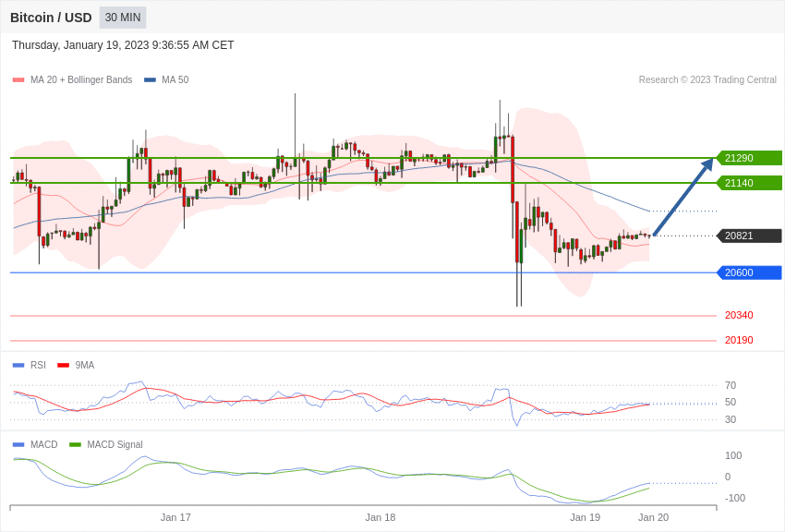Click the Research © 2023 Trading Central credit
This screenshot has width=785, height=532.
[x=707, y=79]
